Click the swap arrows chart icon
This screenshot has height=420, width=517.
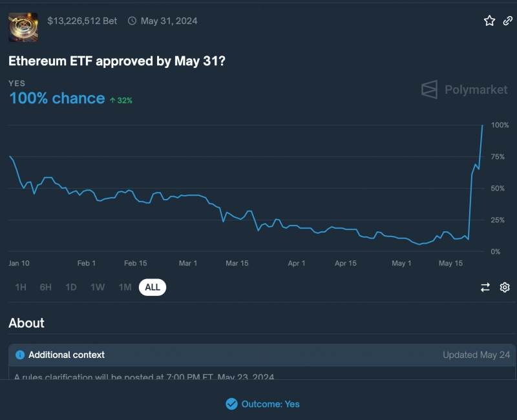pyautogui.click(x=485, y=288)
